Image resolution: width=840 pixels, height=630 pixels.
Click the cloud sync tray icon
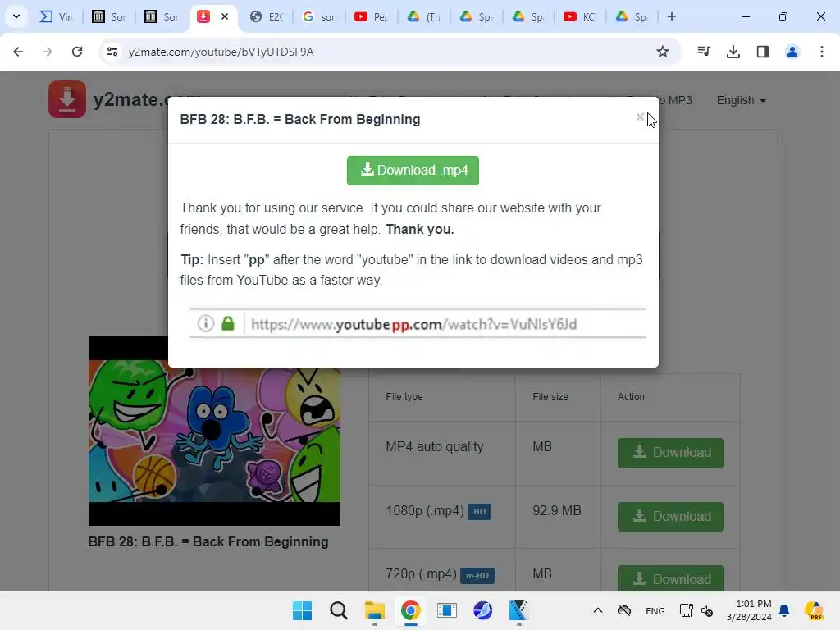click(x=624, y=610)
